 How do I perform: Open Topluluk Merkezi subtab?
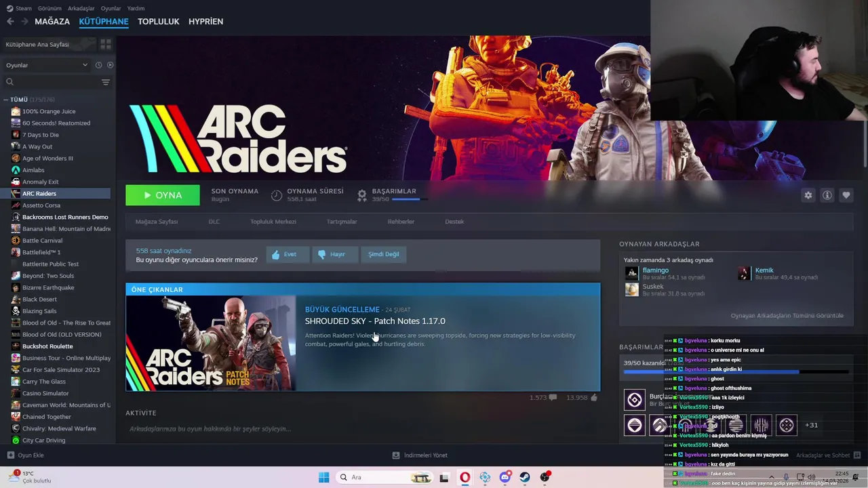click(x=273, y=222)
